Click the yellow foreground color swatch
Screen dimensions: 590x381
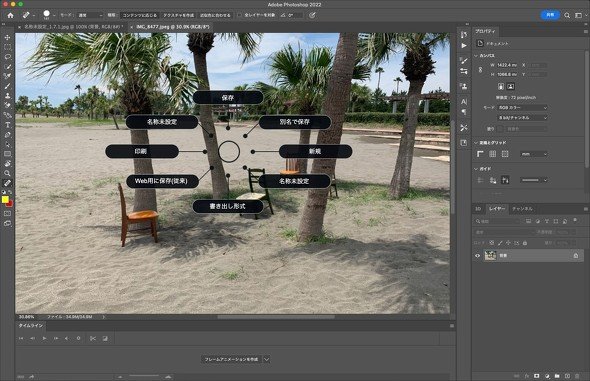coord(5,199)
